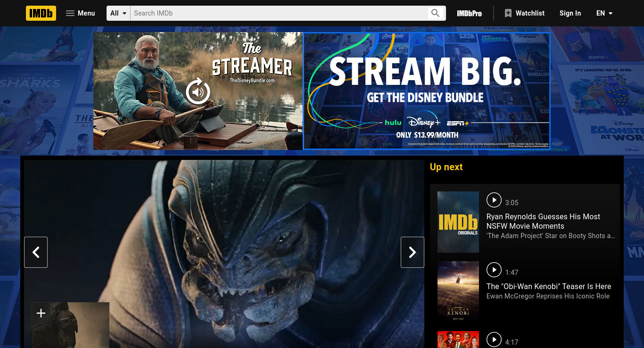This screenshot has height=348, width=644.
Task: Click 'Ewan McGregor Reprises His Iconic Role' text
Action: (x=548, y=296)
